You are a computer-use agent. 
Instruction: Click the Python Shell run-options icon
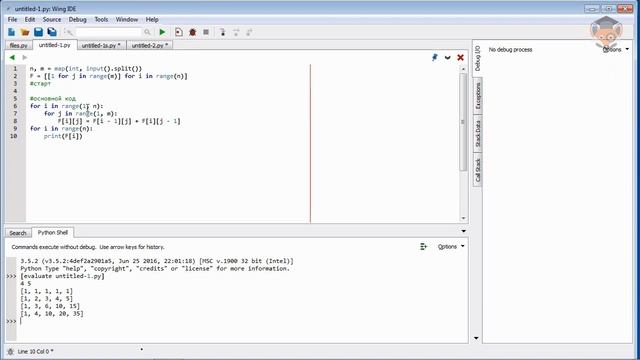[423, 247]
